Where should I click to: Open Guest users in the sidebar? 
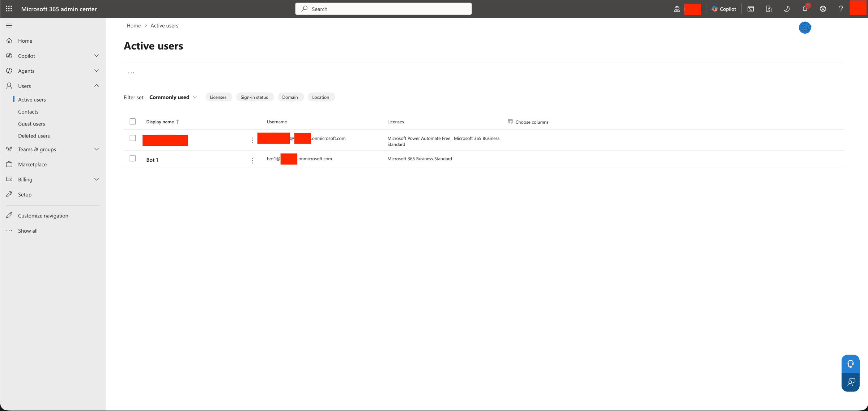tap(31, 124)
